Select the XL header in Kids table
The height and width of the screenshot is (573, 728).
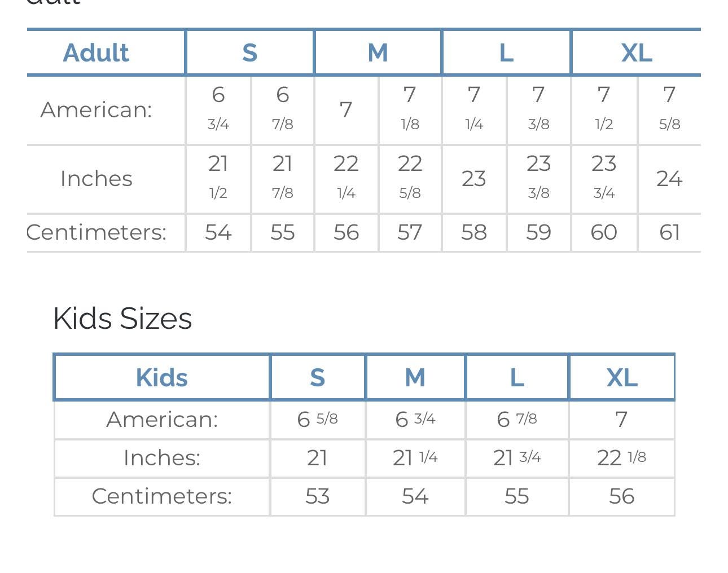[622, 377]
